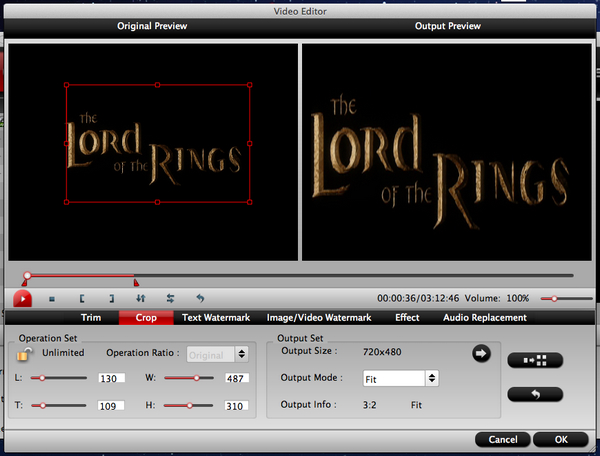Click the Cancel button
Screen dimensions: 600x456
point(502,440)
